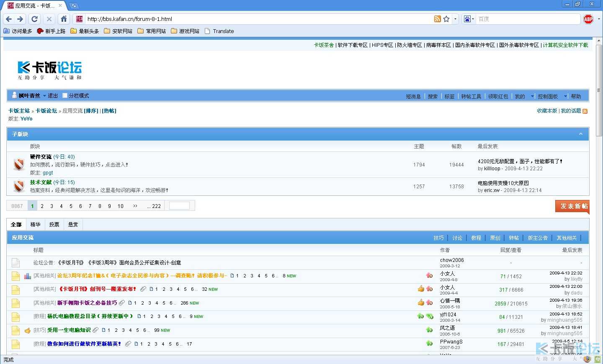
Task: Open the 卡饭论坛 logo
Action: pos(50,70)
